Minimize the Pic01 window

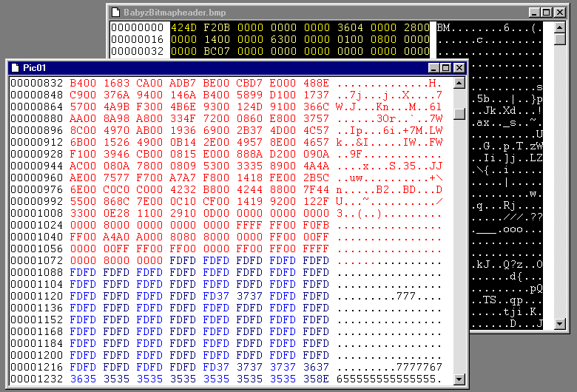click(434, 67)
